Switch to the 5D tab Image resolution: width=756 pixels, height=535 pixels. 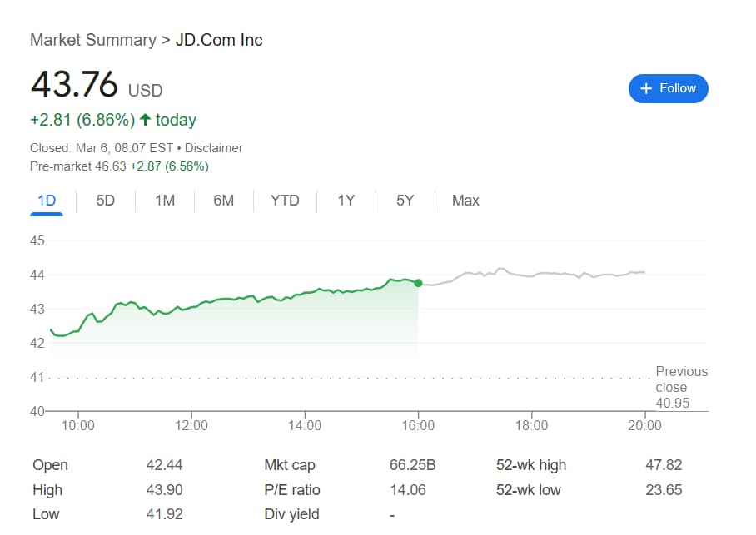tap(106, 201)
